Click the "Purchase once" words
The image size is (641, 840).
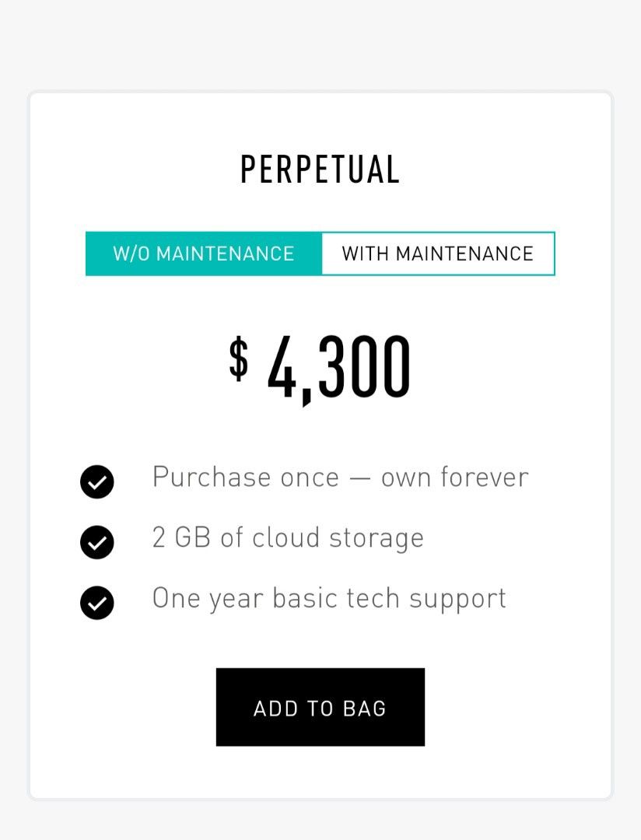[x=246, y=476]
